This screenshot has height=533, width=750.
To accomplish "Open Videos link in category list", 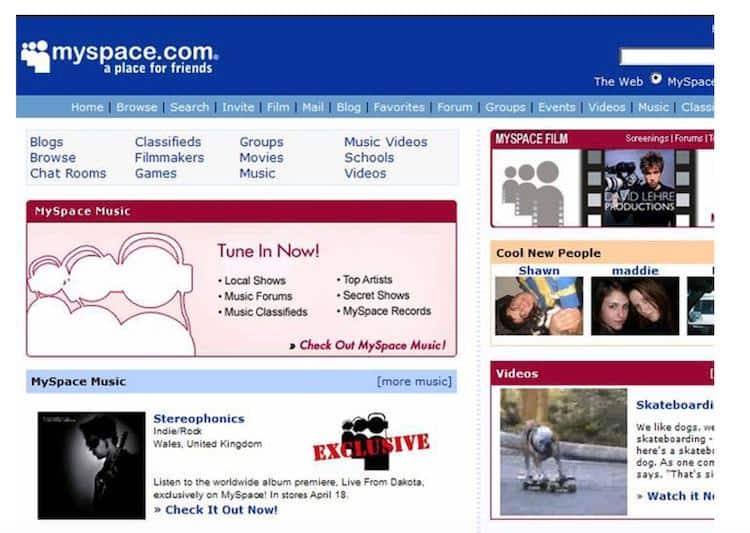I will pyautogui.click(x=365, y=173).
